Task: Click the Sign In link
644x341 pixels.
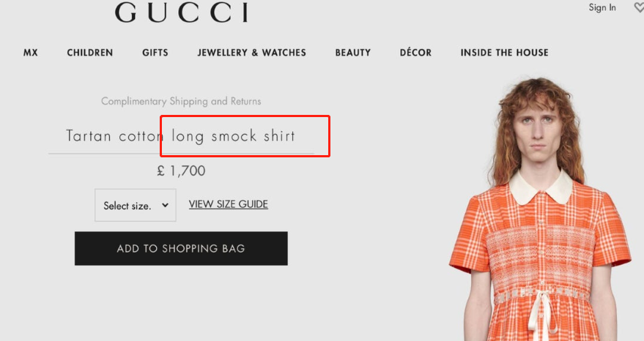Action: [x=602, y=8]
